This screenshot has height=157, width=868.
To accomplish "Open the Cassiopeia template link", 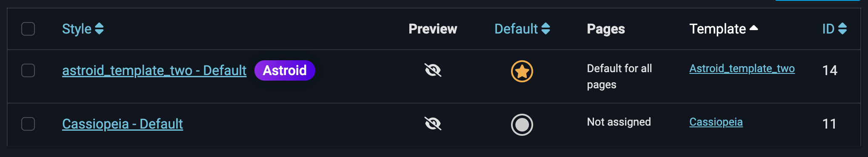I will [x=716, y=122].
